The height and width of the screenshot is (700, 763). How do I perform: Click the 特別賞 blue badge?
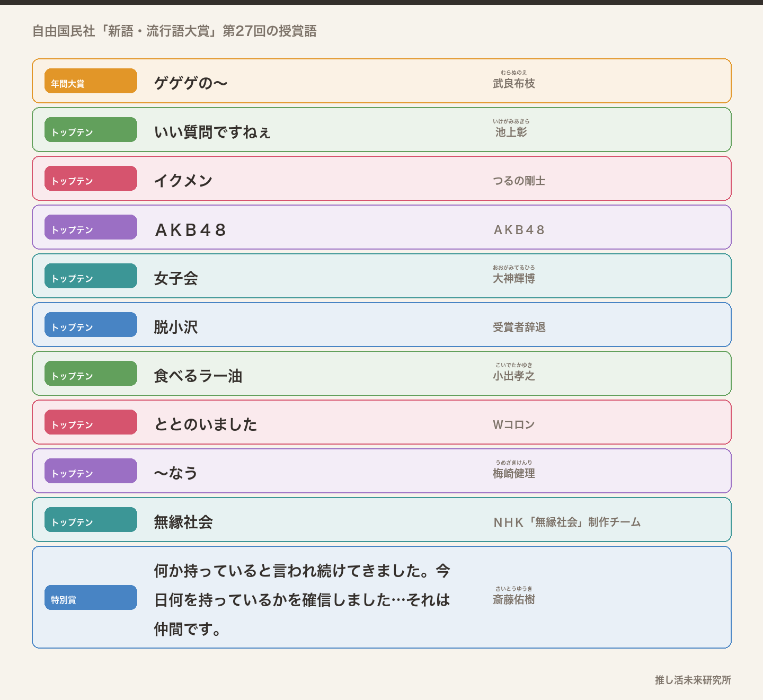(91, 598)
